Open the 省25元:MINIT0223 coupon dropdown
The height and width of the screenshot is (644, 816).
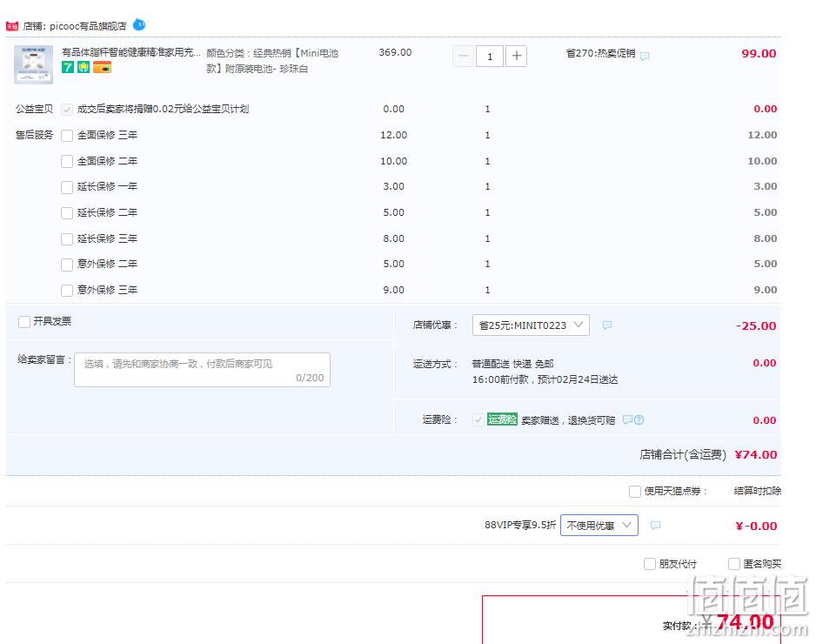531,325
